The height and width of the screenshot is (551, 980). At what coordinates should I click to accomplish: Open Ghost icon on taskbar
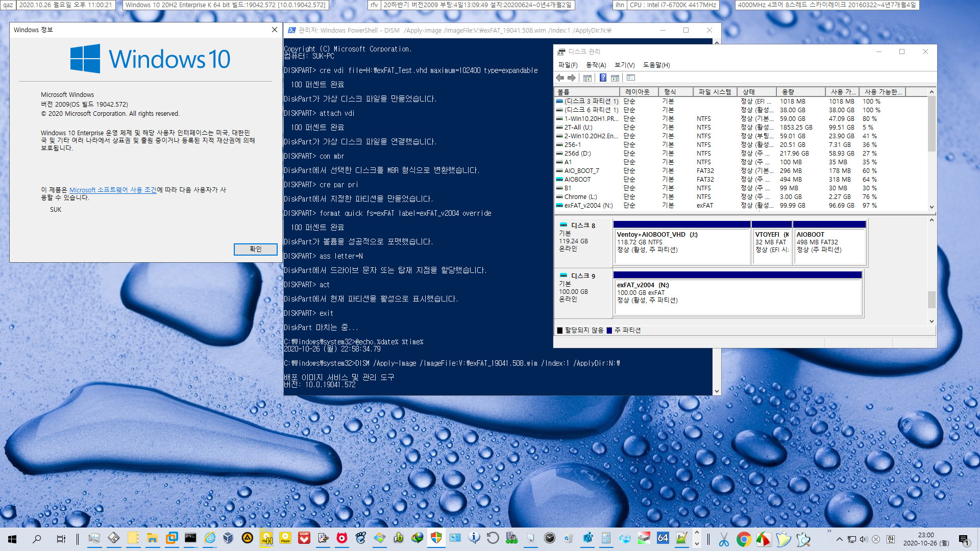[783, 539]
